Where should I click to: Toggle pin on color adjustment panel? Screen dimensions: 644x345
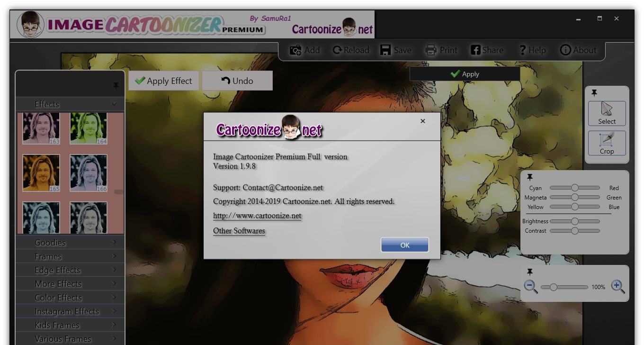pyautogui.click(x=530, y=177)
